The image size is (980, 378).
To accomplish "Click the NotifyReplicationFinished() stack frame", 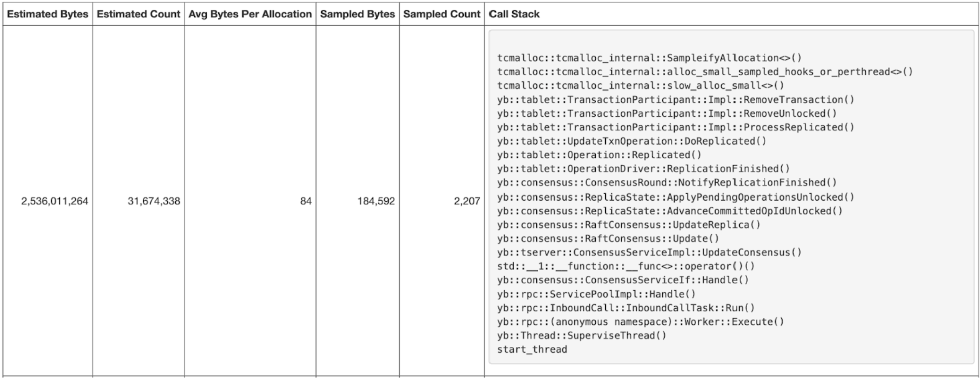I will click(666, 183).
